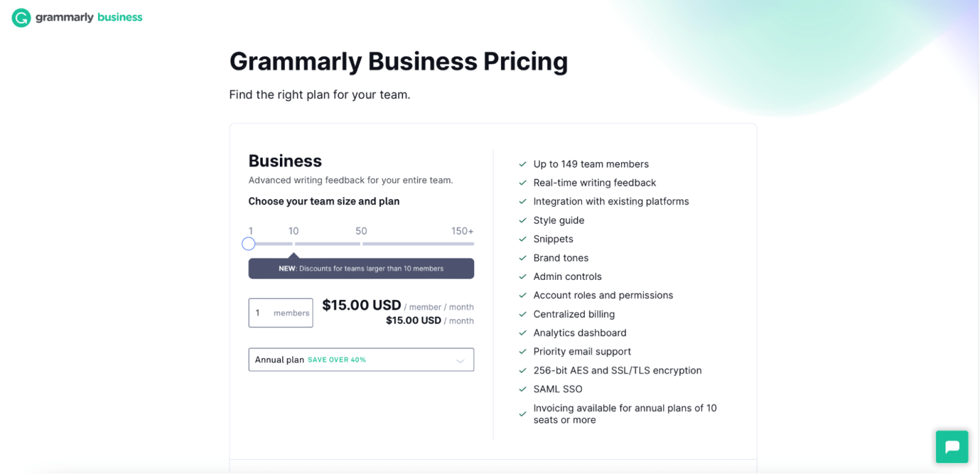Image resolution: width=980 pixels, height=474 pixels.
Task: Click checkmark beside SAML SSO
Action: click(522, 389)
